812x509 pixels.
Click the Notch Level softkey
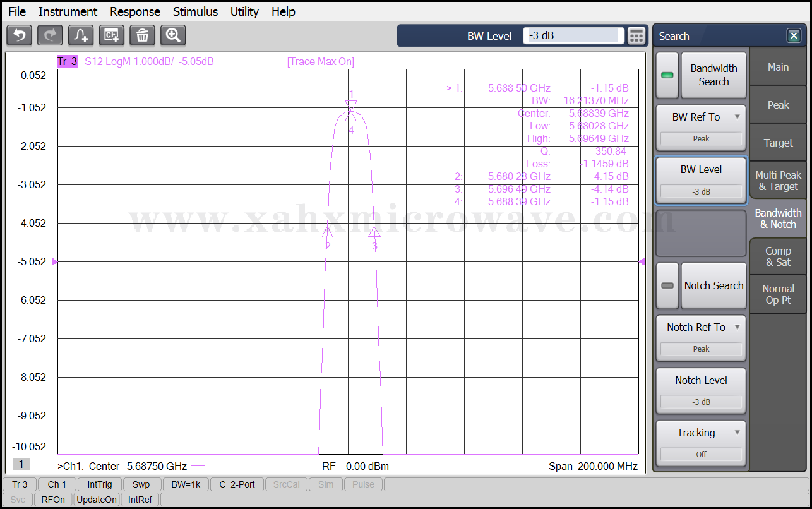pos(701,391)
